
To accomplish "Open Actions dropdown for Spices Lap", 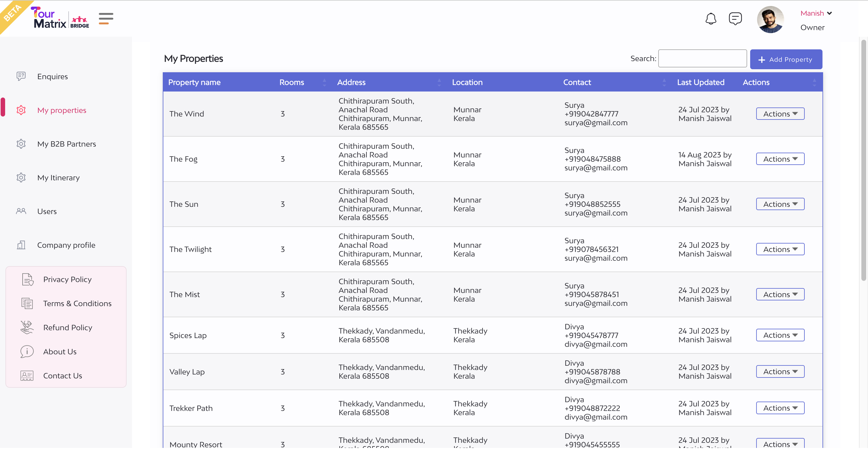I will [x=780, y=335].
